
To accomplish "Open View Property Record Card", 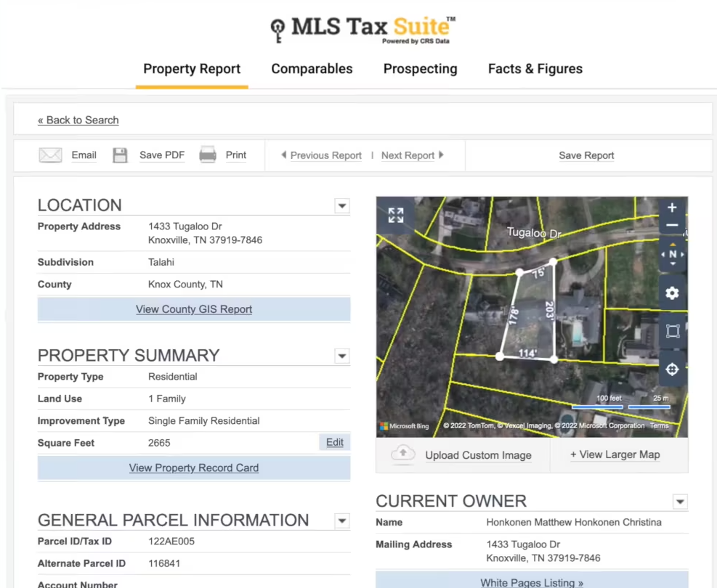I will click(x=194, y=467).
